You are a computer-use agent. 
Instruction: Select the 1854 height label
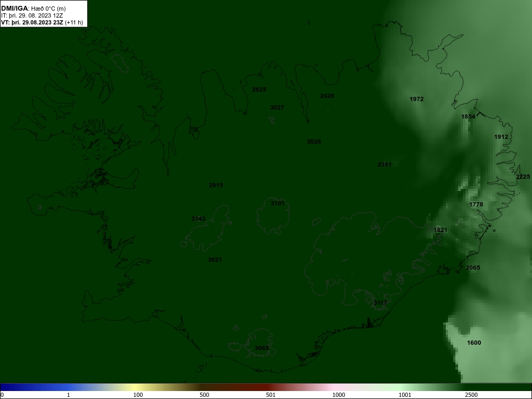(x=468, y=117)
